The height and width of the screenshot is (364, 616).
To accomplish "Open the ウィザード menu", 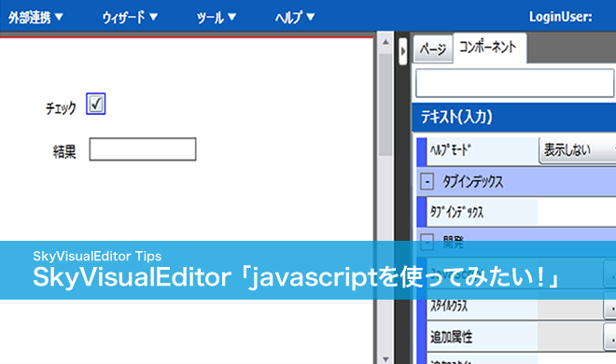I will [x=130, y=18].
